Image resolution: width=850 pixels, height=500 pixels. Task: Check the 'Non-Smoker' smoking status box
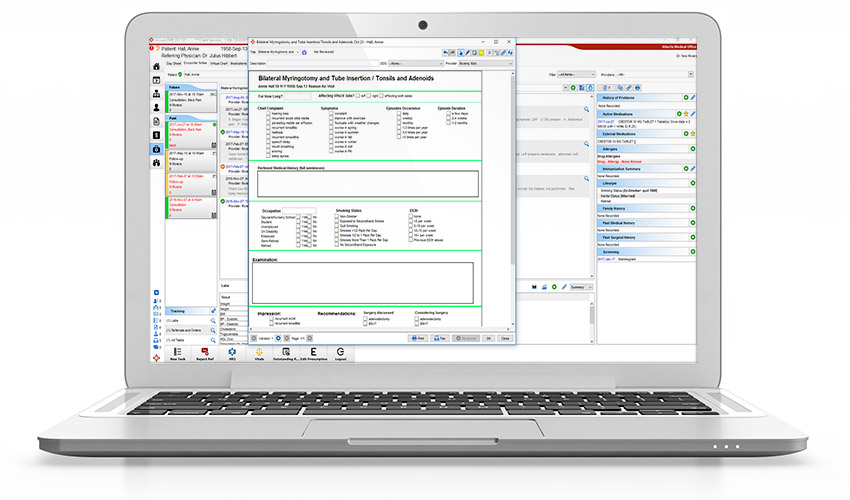336,216
